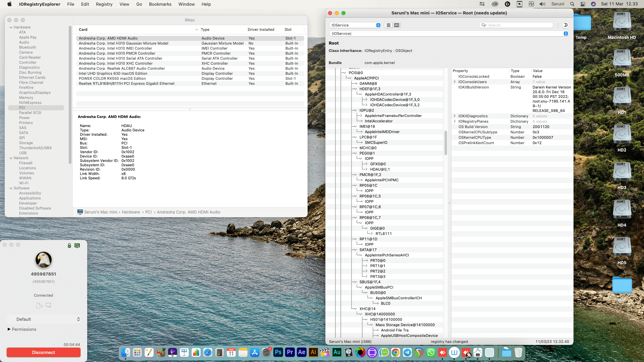The width and height of the screenshot is (644, 362).
Task: Open After Effects from the Dock
Action: [302, 352]
